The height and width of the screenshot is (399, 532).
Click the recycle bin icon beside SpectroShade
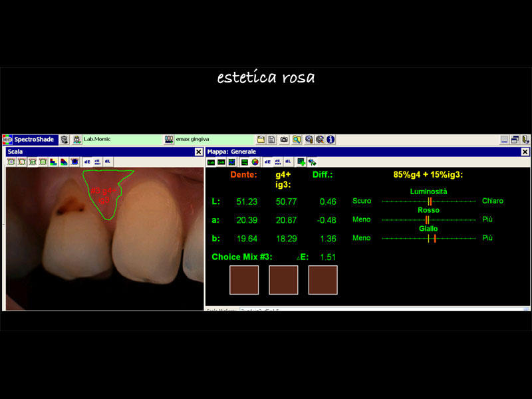pyautogui.click(x=65, y=140)
